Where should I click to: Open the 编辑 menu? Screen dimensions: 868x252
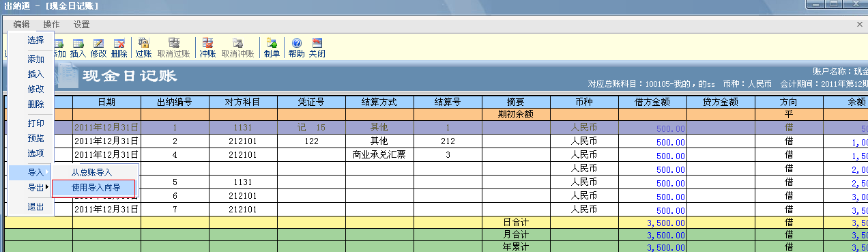point(21,25)
